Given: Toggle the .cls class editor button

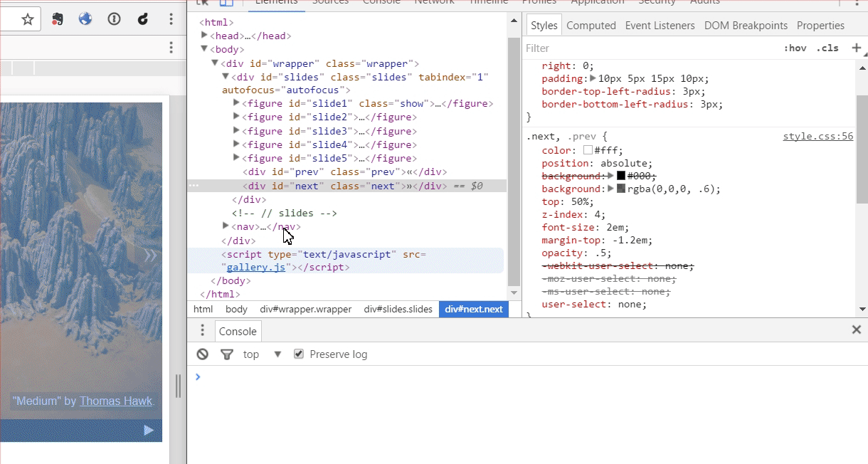Looking at the screenshot, I should (x=827, y=48).
